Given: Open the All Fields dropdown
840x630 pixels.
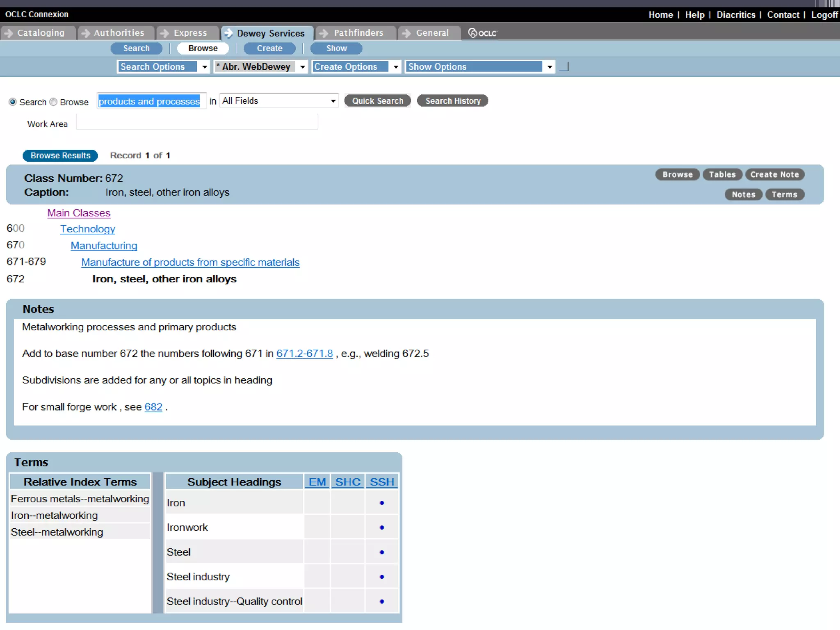Looking at the screenshot, I should [x=333, y=101].
